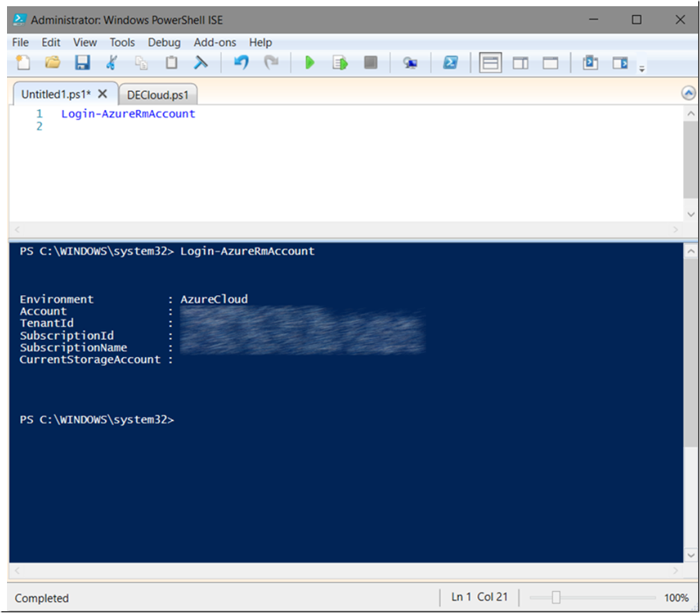Console pane scroll up arrow
The height and width of the screenshot is (613, 700).
coord(690,251)
